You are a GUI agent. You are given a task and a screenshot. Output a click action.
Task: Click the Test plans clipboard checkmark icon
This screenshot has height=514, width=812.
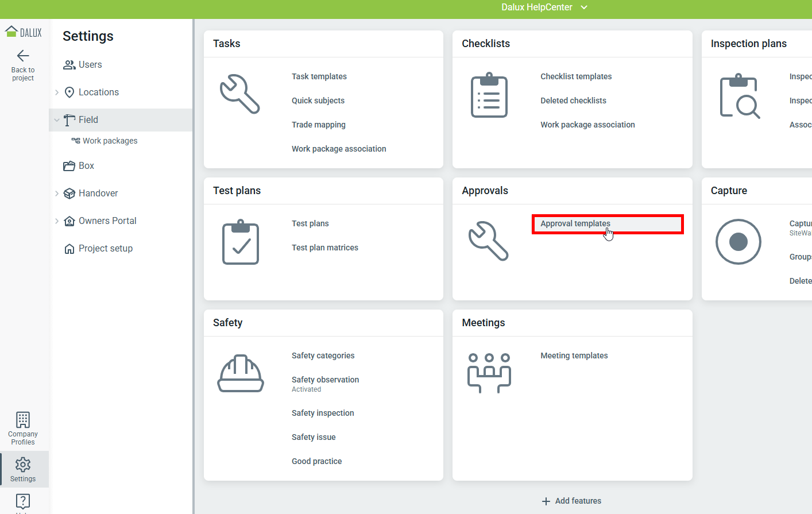(241, 242)
